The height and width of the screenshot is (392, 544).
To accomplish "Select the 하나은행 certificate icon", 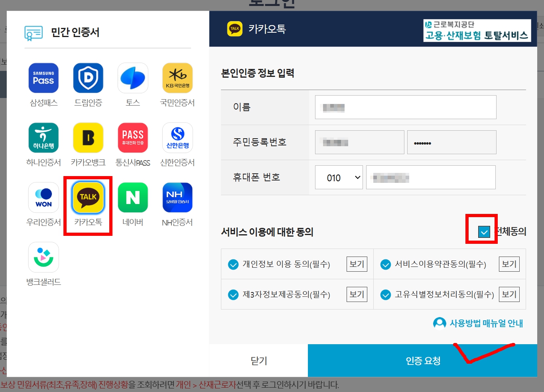I will [x=43, y=138].
